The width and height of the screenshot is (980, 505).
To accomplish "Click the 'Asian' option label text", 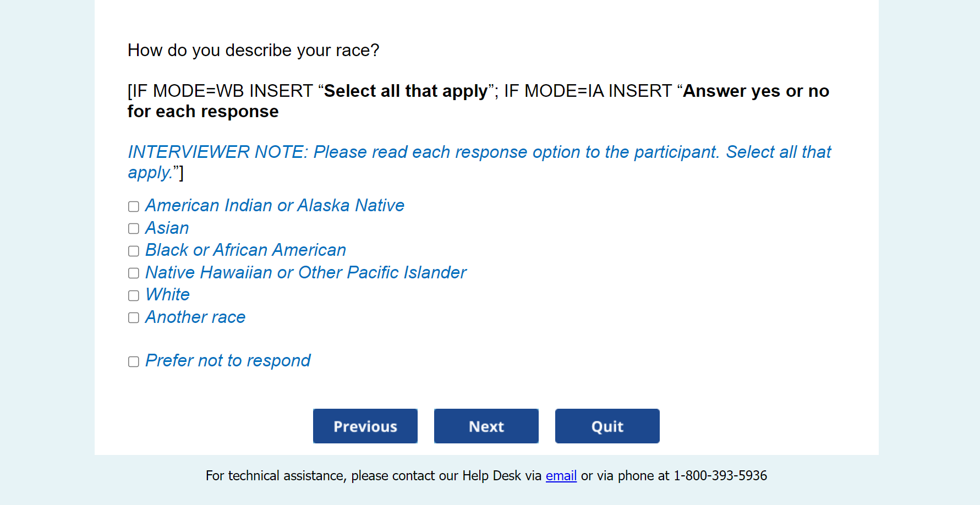I will coord(167,228).
